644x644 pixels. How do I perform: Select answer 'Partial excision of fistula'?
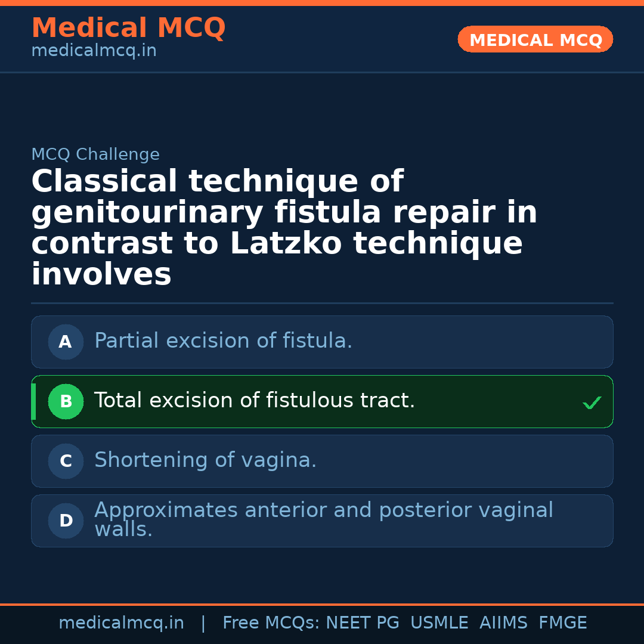(224, 341)
